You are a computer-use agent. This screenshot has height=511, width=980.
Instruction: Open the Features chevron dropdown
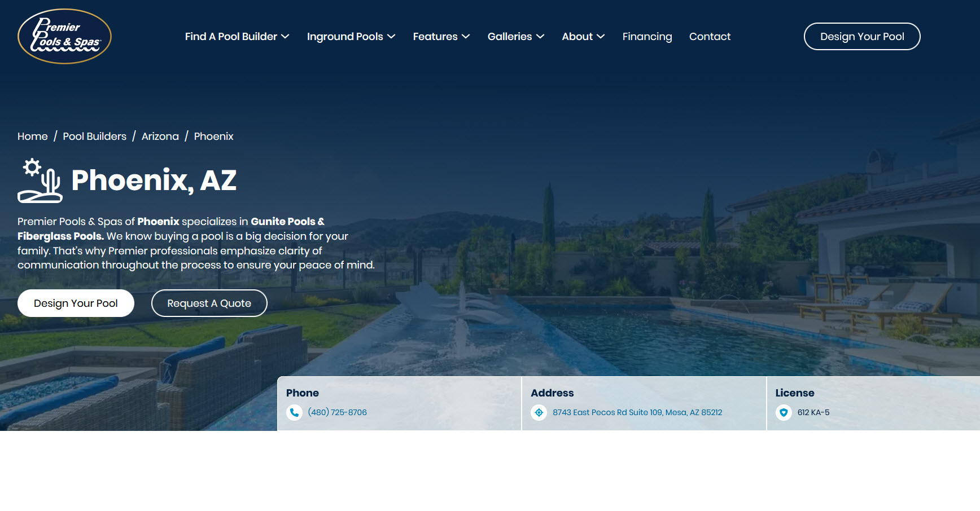(466, 37)
